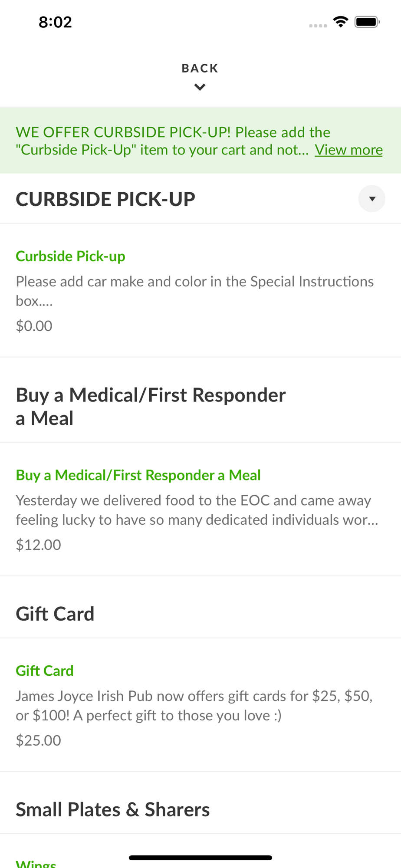
Task: Tap the CURBSIDE PICK-UP category heading
Action: coord(105,199)
